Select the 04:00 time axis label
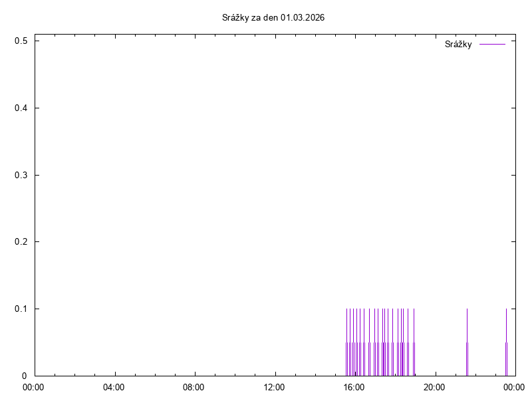 [114, 387]
